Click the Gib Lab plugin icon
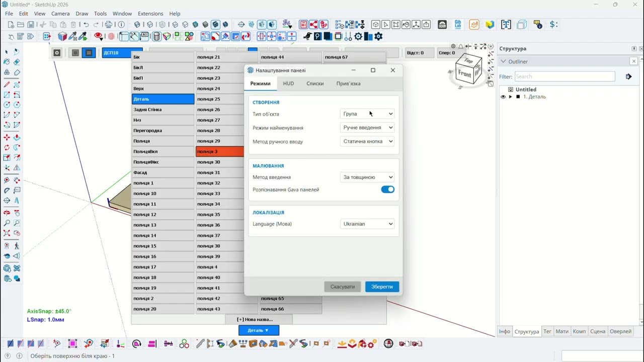Viewport: 644px width, 362px height. click(x=458, y=25)
